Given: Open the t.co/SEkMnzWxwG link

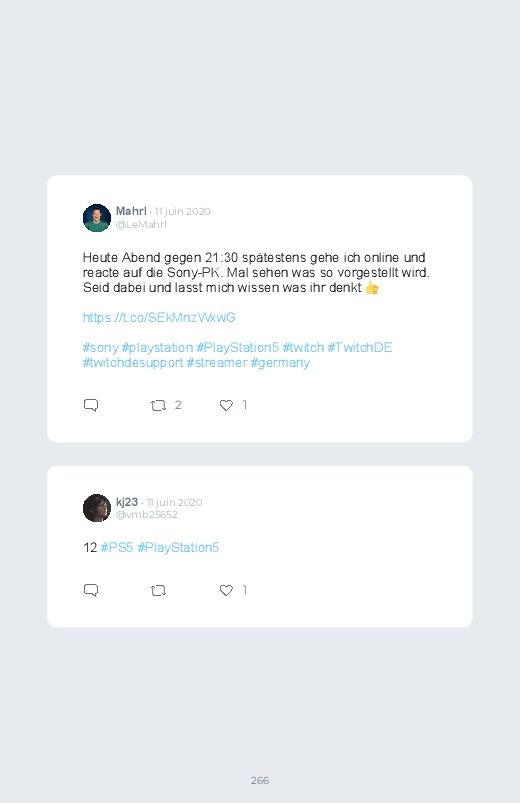Looking at the screenshot, I should (159, 318).
